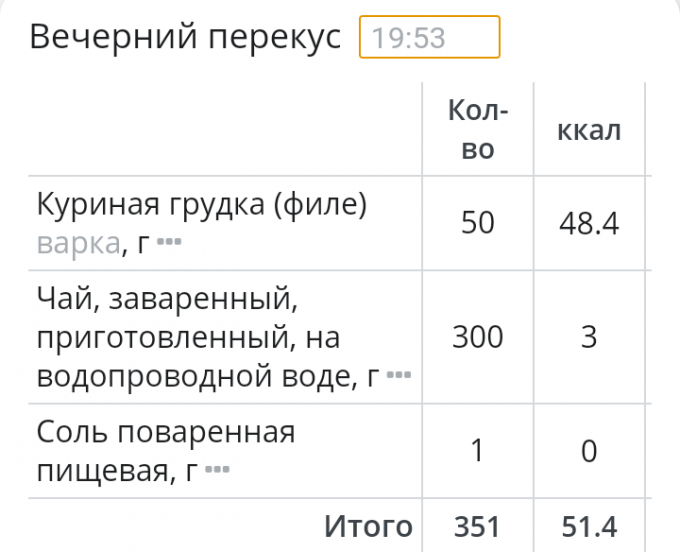Screen dimensions: 680x552
Task: Click the 19:53 meal time field
Action: [429, 39]
